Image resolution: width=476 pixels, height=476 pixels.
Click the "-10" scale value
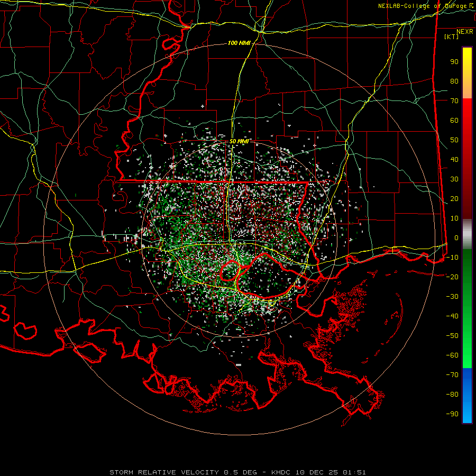tap(452, 258)
